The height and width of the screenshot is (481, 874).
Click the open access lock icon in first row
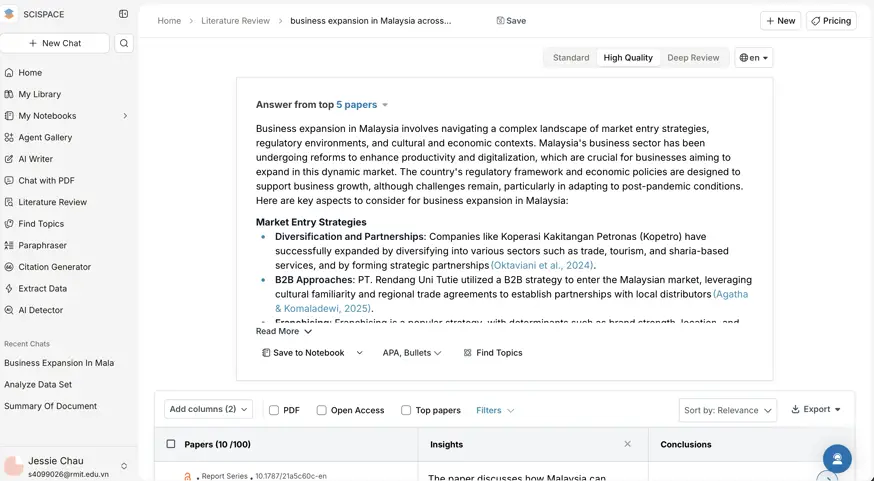188,477
